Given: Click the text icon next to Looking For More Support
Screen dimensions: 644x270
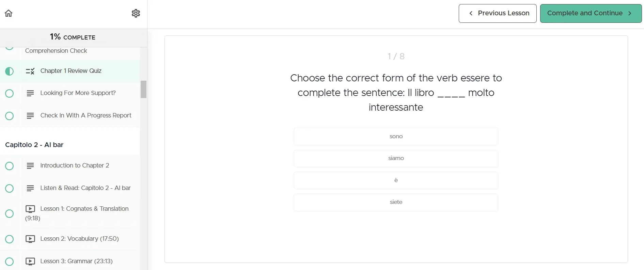Looking at the screenshot, I should point(30,93).
